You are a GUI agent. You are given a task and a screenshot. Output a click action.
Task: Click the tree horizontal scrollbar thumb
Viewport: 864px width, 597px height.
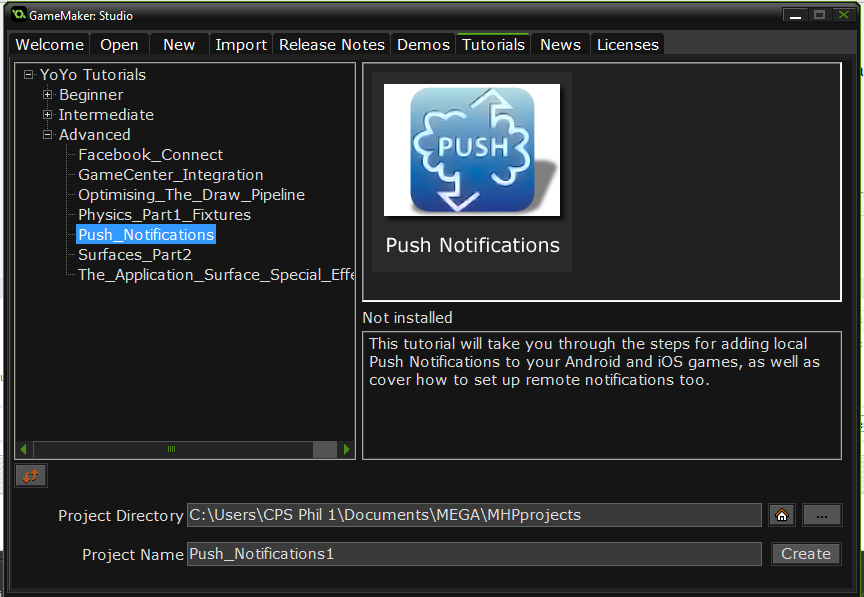tap(171, 449)
